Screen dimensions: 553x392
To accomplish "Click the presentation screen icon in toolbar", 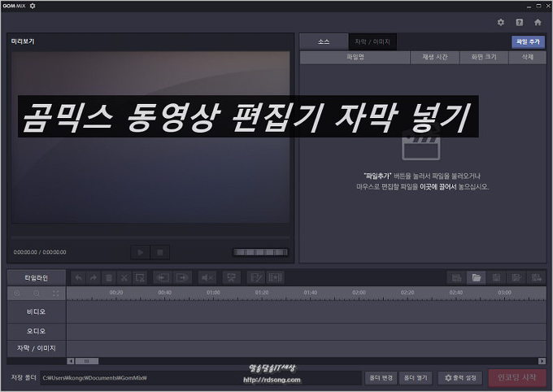I will coord(231,278).
